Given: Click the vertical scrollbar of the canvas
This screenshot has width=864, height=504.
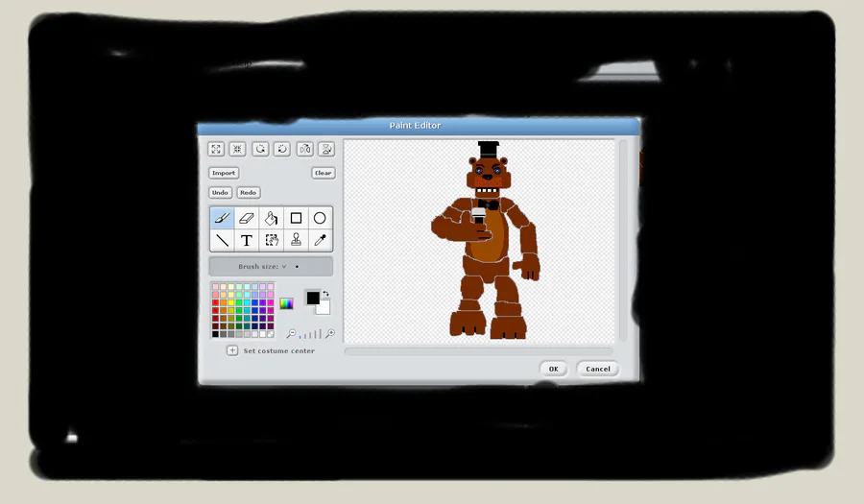Looking at the screenshot, I should (x=623, y=240).
